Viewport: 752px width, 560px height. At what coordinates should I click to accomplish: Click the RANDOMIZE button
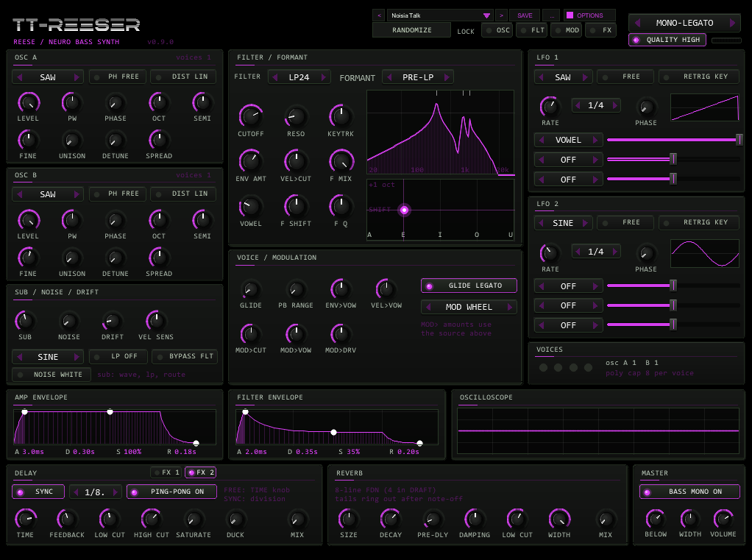(x=412, y=30)
